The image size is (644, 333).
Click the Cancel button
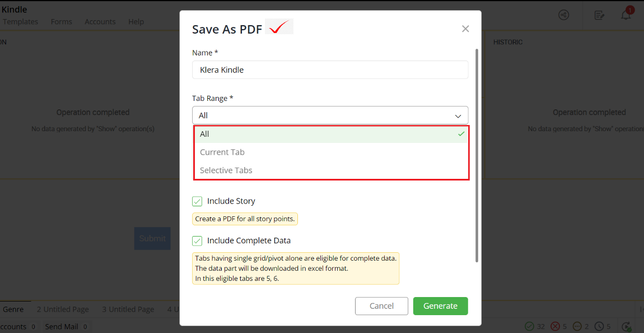(381, 306)
